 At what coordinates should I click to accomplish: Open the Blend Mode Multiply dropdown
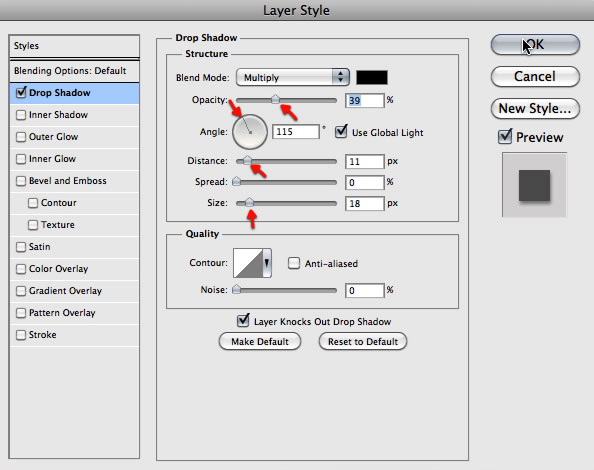292,77
